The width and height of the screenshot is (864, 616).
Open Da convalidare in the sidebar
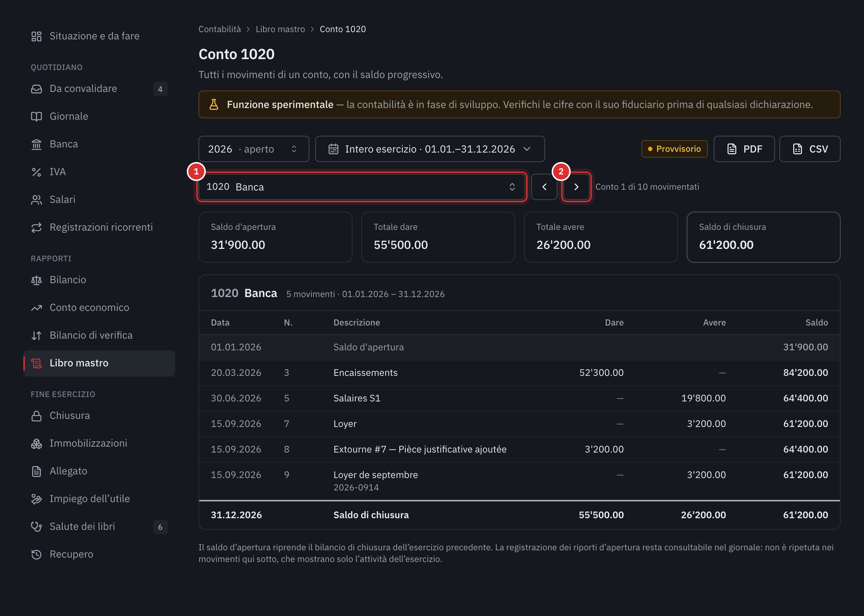click(99, 89)
